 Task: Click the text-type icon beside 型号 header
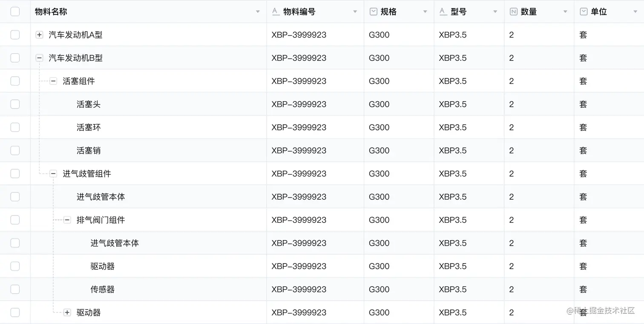pos(443,11)
